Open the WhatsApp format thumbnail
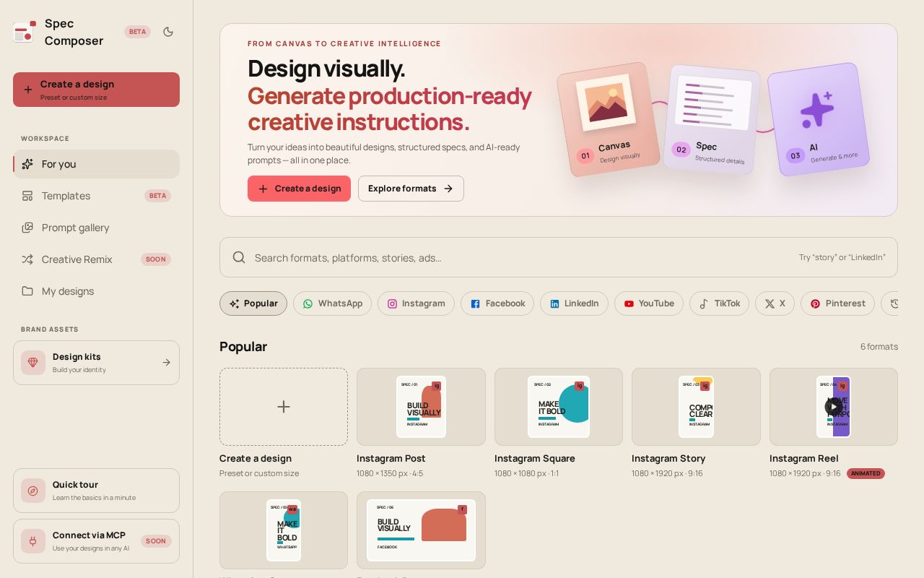Screen dimensions: 924x578 pyautogui.click(x=284, y=530)
